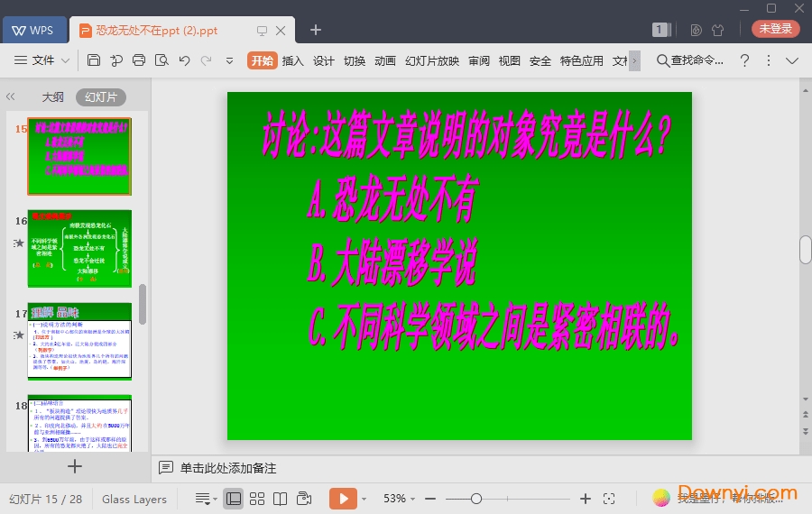Image resolution: width=812 pixels, height=514 pixels.
Task: Add a new slide with plus button
Action: coord(75,466)
